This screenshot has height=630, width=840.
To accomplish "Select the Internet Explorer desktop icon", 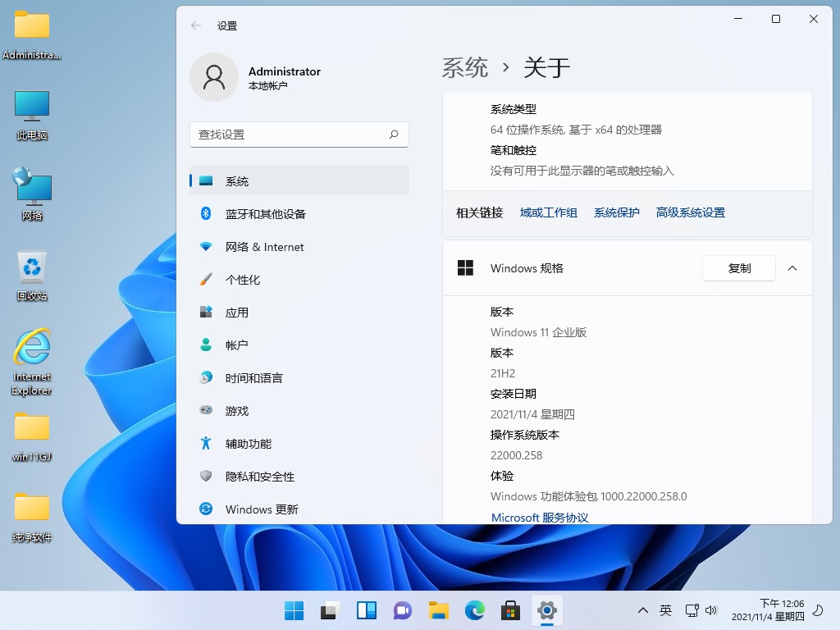I will (x=32, y=362).
